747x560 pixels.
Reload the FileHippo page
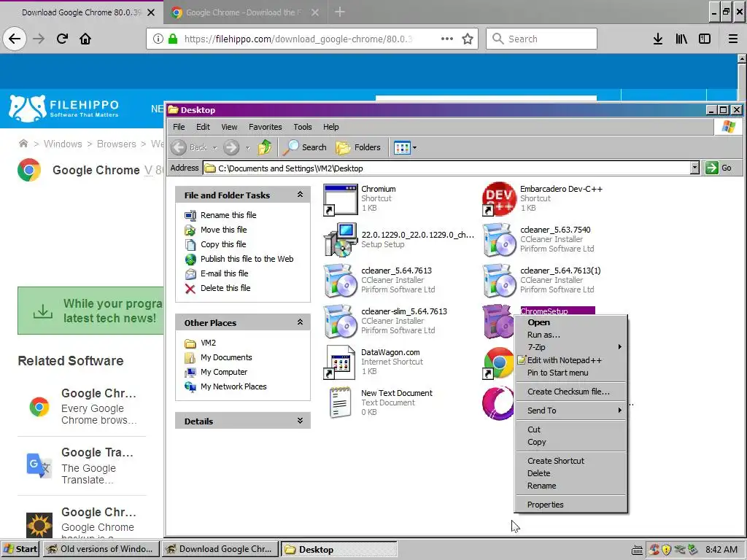click(x=62, y=39)
